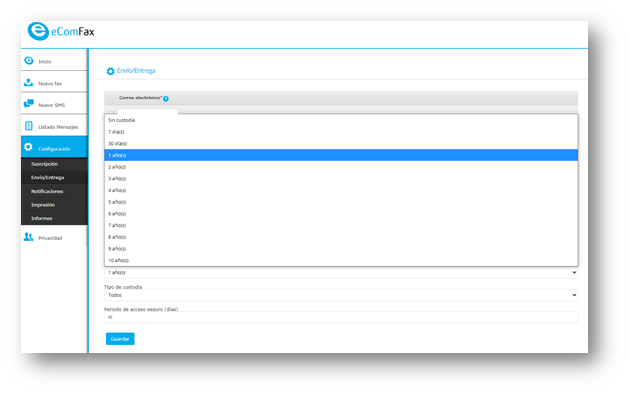The image size is (630, 395).
Task: Choose 3 año(s) option
Action: pyautogui.click(x=341, y=178)
